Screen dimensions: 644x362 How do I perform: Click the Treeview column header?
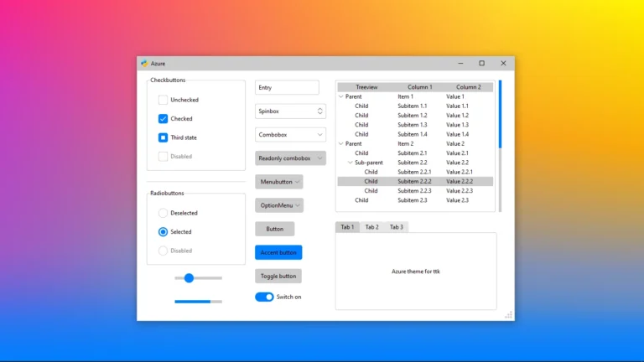(366, 87)
